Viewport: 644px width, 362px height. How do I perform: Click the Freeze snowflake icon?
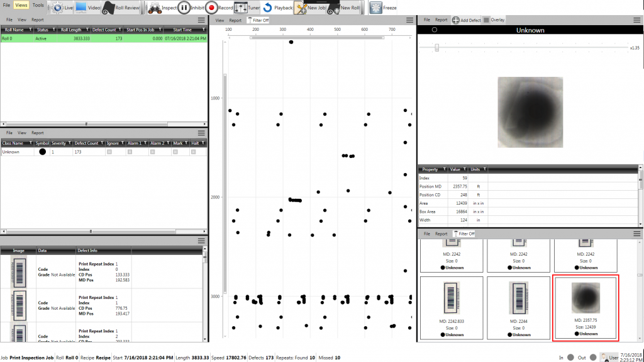pos(375,8)
